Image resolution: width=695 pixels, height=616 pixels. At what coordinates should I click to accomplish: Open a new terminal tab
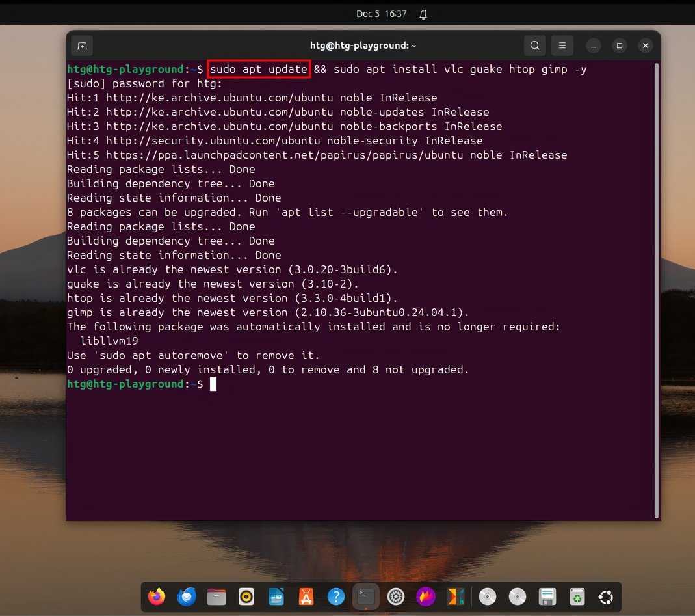click(81, 46)
